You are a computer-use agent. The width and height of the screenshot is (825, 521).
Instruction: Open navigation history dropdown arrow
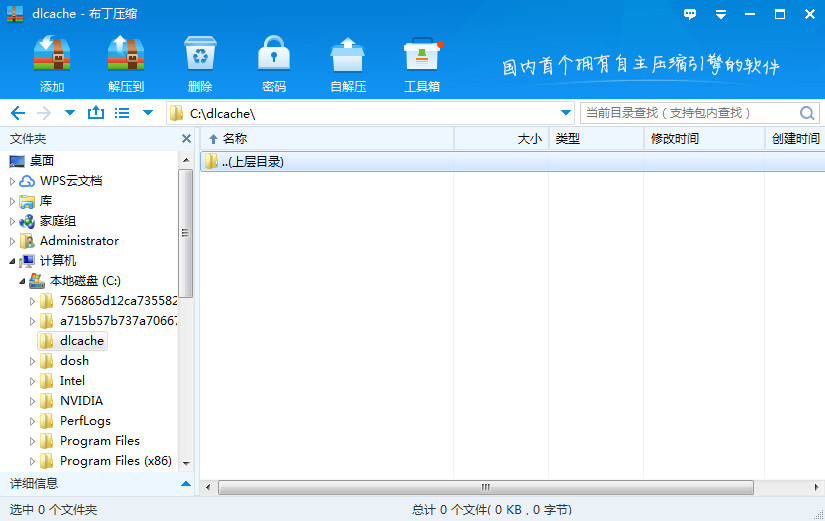coord(69,113)
